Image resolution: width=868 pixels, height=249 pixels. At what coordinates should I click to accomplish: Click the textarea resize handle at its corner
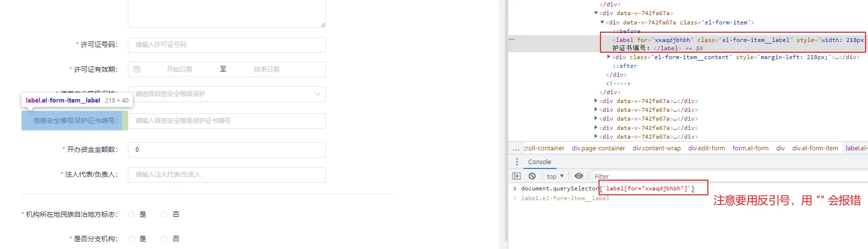[323, 25]
